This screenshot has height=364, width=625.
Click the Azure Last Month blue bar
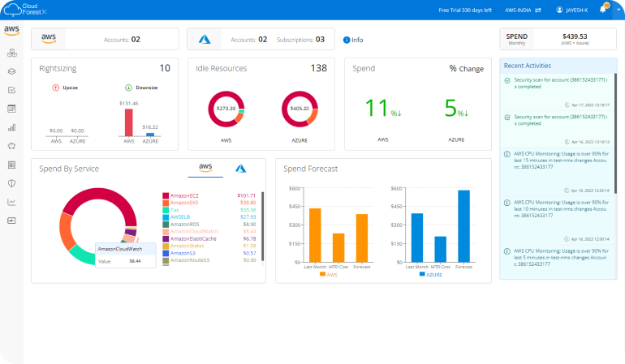point(417,238)
